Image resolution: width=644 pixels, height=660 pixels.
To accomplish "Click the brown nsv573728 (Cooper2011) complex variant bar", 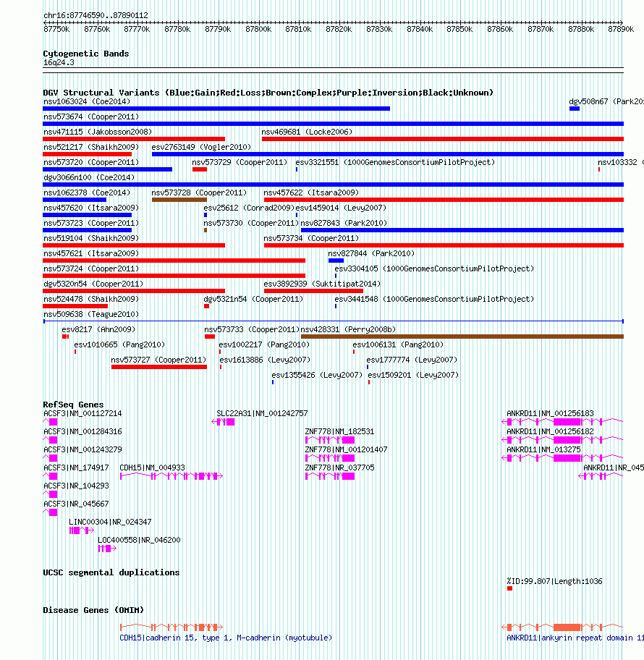I will pos(179,200).
